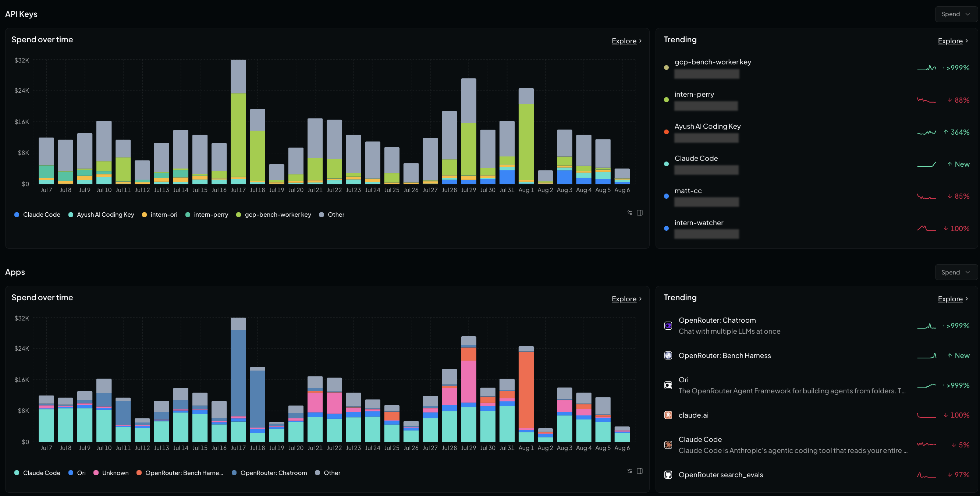Click the claude.ai app icon

pos(668,415)
